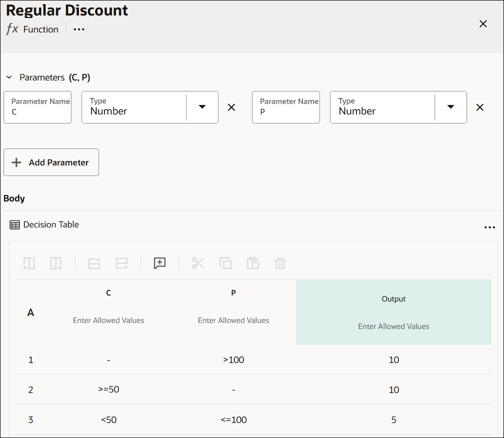This screenshot has height=438, width=504.
Task: Insert a rule row below
Action: pyautogui.click(x=121, y=263)
